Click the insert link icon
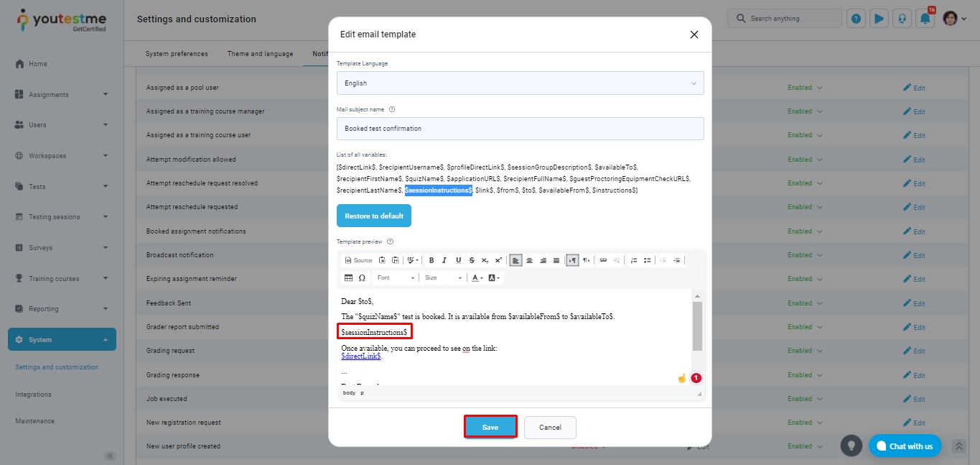This screenshot has height=465, width=980. (603, 260)
